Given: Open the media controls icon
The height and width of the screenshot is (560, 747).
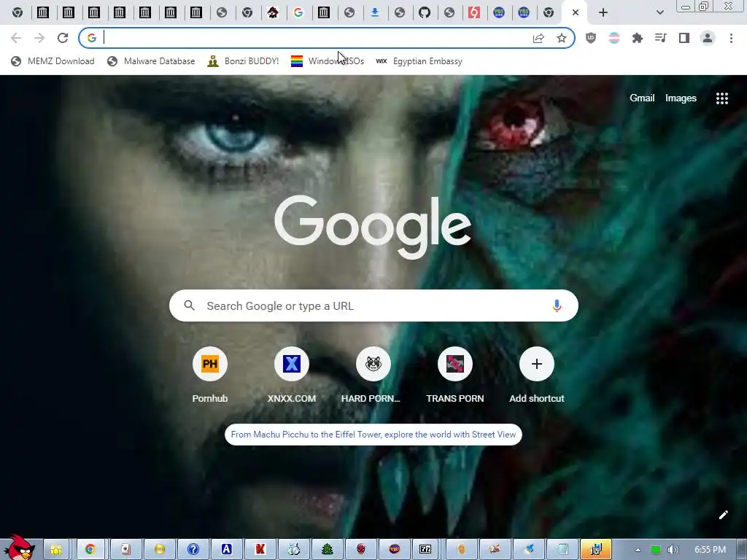Looking at the screenshot, I should (661, 38).
